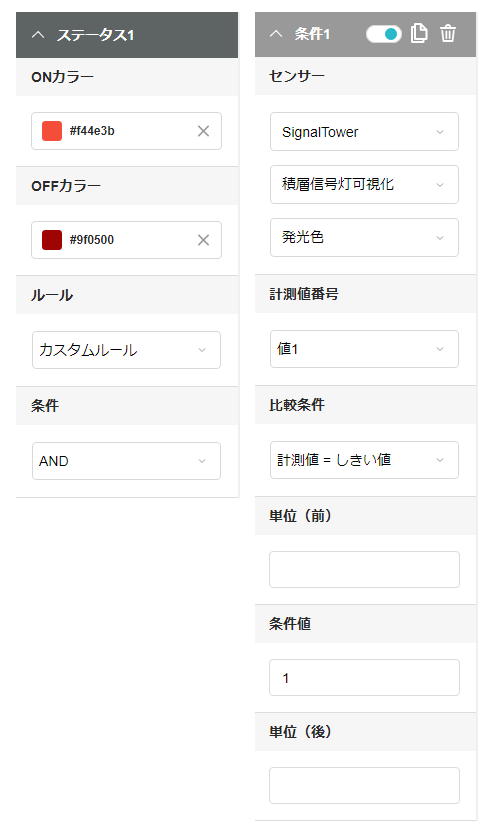
Task: Open the 値1 measurement number dropdown
Action: pos(364,349)
